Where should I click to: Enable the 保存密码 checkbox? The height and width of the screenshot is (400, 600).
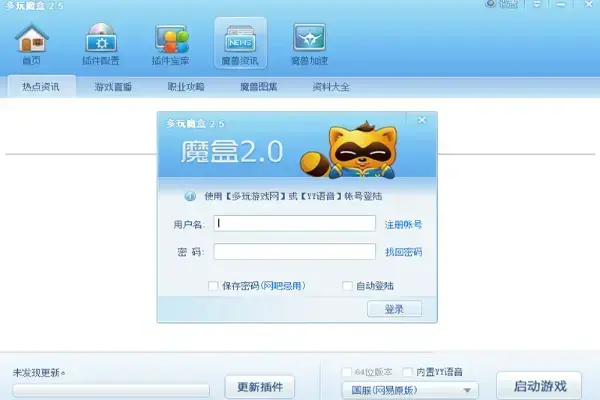point(213,286)
